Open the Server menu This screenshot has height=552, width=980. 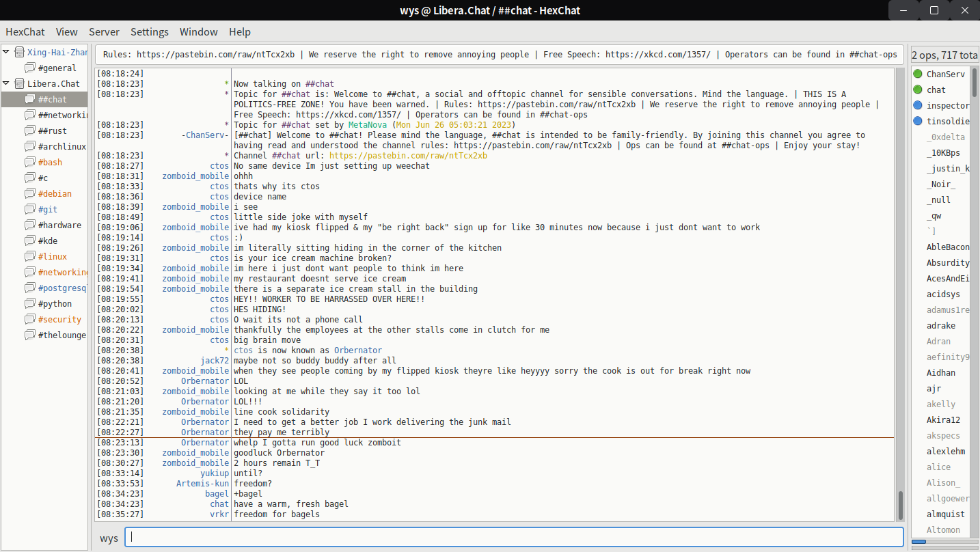[x=104, y=31]
